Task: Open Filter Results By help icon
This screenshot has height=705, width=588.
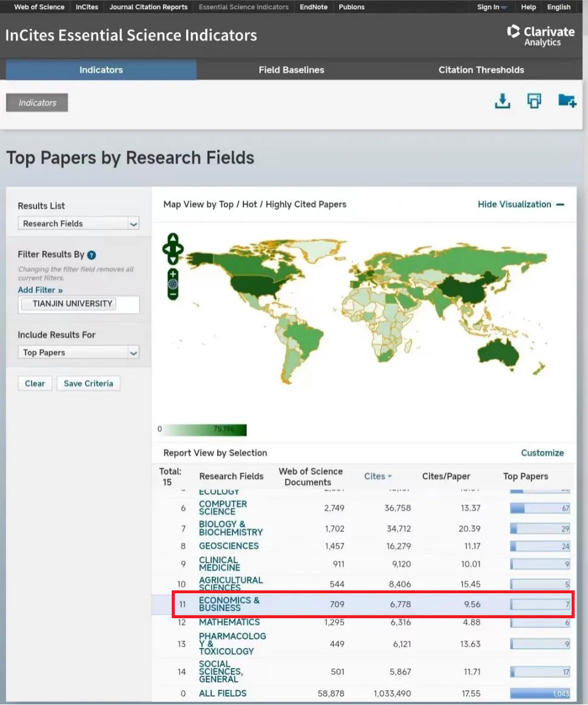Action: 92,255
